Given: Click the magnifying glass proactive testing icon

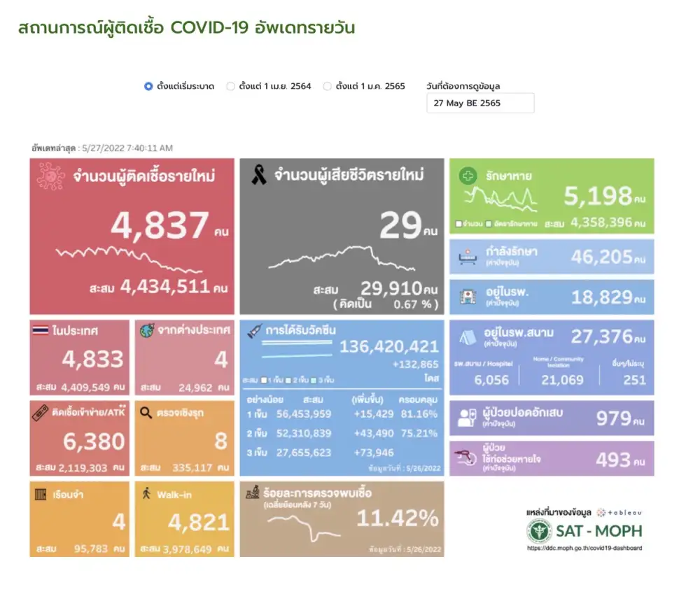Looking at the screenshot, I should click(x=146, y=412).
